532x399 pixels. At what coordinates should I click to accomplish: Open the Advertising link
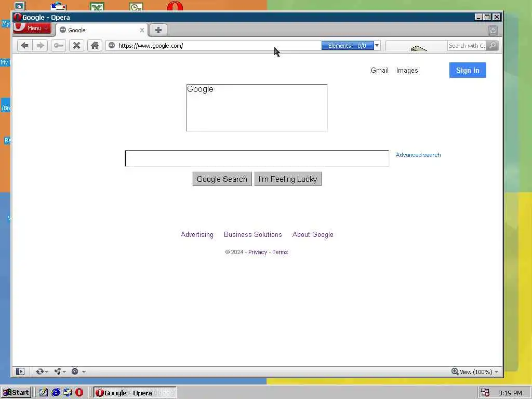(x=197, y=234)
